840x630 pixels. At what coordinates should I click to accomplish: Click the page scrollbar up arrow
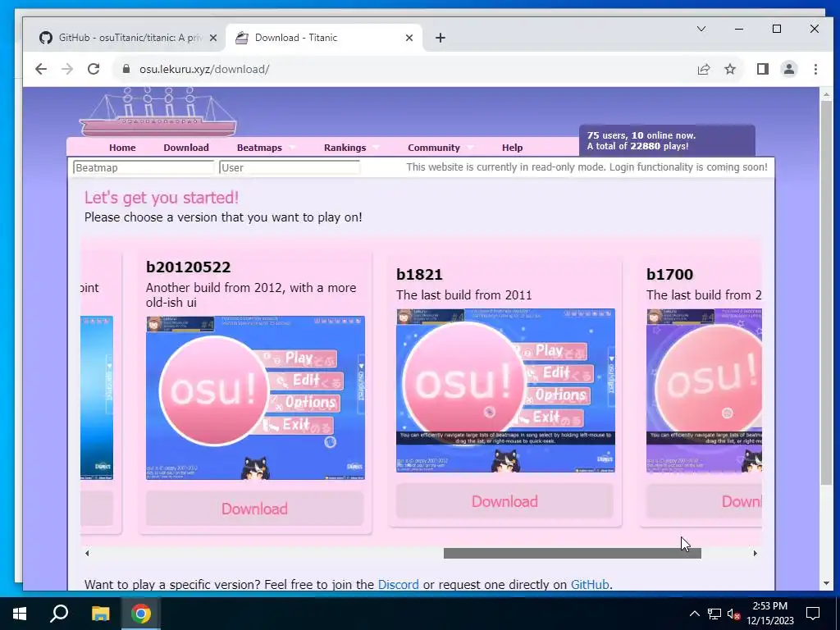click(826, 94)
